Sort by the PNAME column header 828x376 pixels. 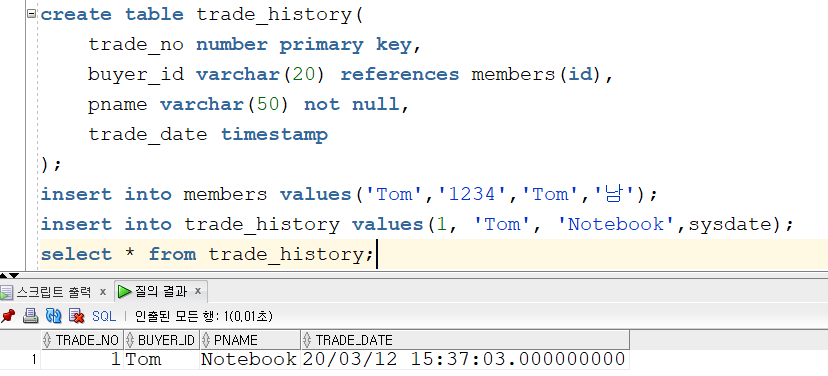click(x=250, y=340)
